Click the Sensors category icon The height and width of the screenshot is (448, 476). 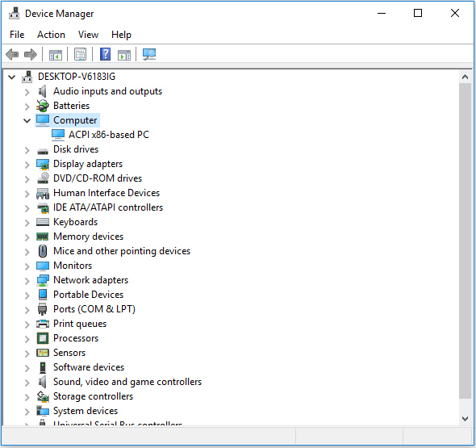coord(43,353)
